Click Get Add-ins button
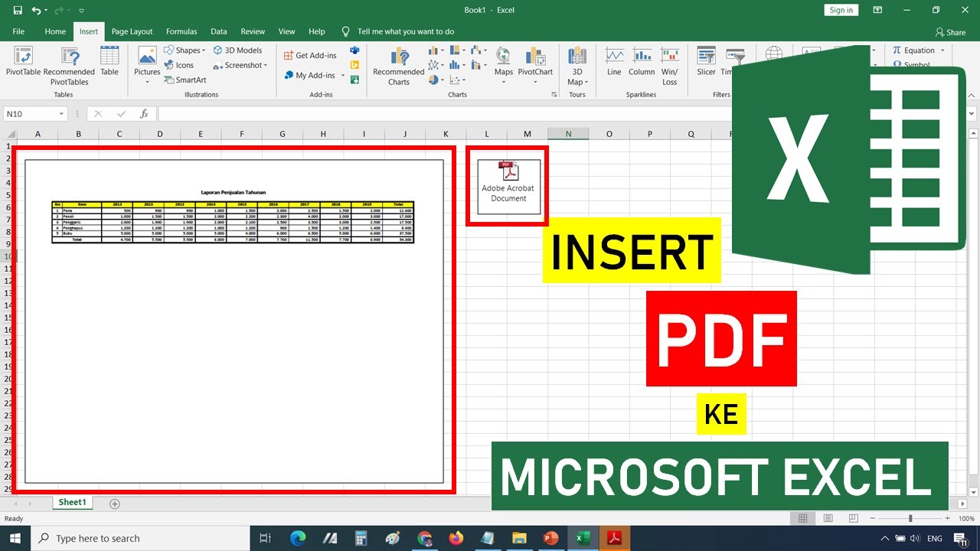The image size is (980, 551). [310, 55]
